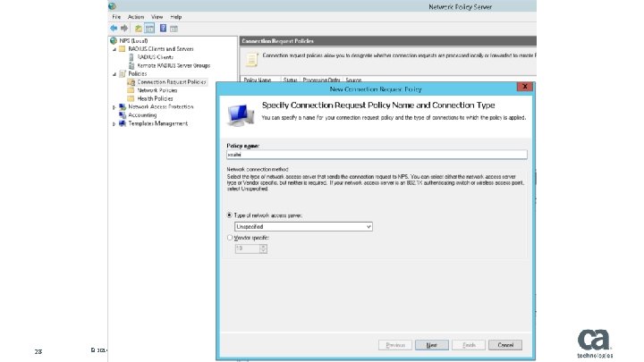
Task: Open Help via blue question mark icon
Action: [163, 29]
